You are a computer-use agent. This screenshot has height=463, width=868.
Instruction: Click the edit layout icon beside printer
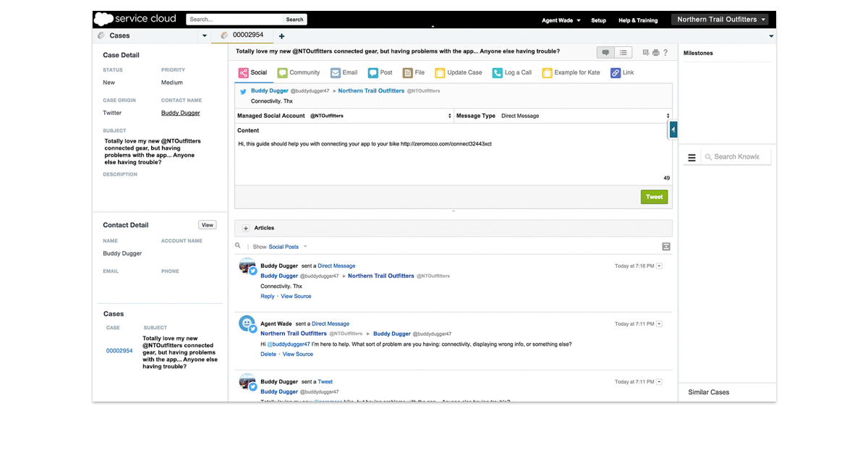click(646, 53)
